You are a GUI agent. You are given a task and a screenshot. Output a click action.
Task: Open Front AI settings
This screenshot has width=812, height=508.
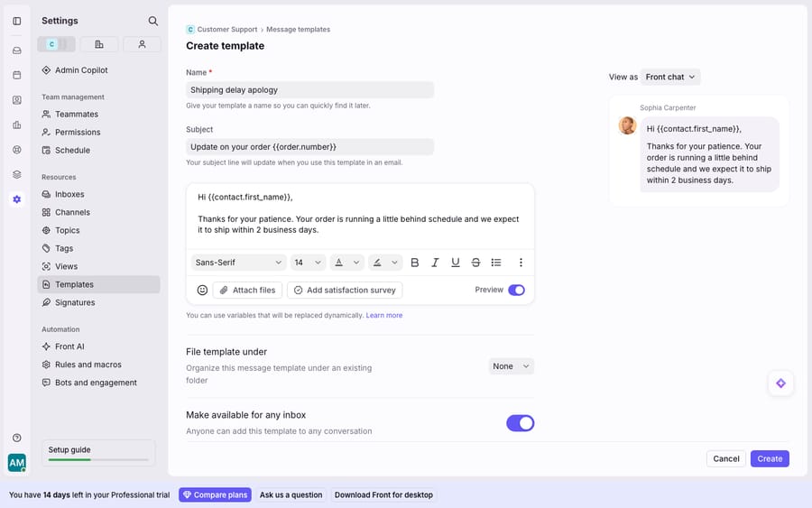pos(98,346)
